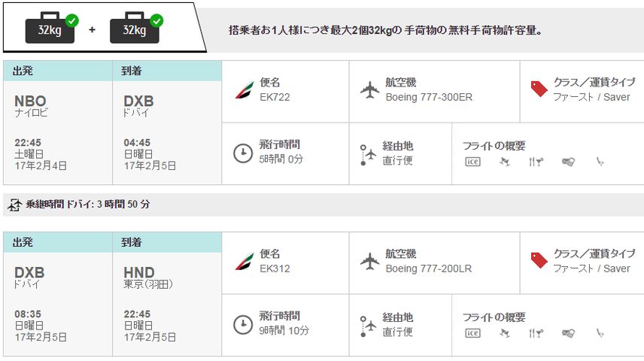Image resolution: width=644 pixels, height=361 pixels.
Task: Click the seat icon for flight EK722
Action: 600,162
